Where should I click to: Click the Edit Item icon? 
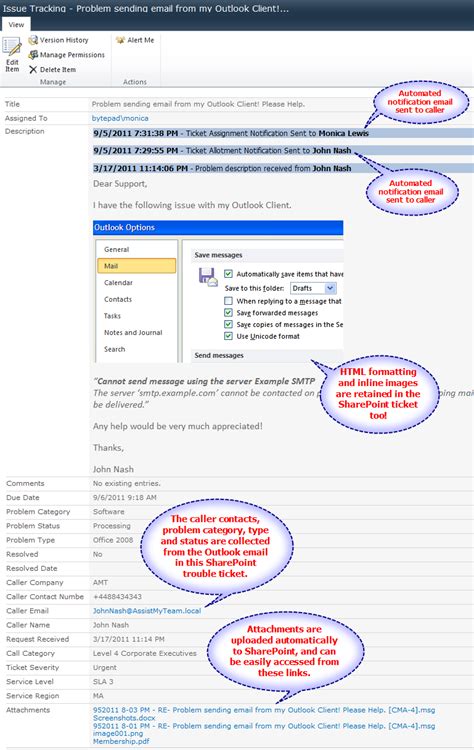click(x=12, y=48)
